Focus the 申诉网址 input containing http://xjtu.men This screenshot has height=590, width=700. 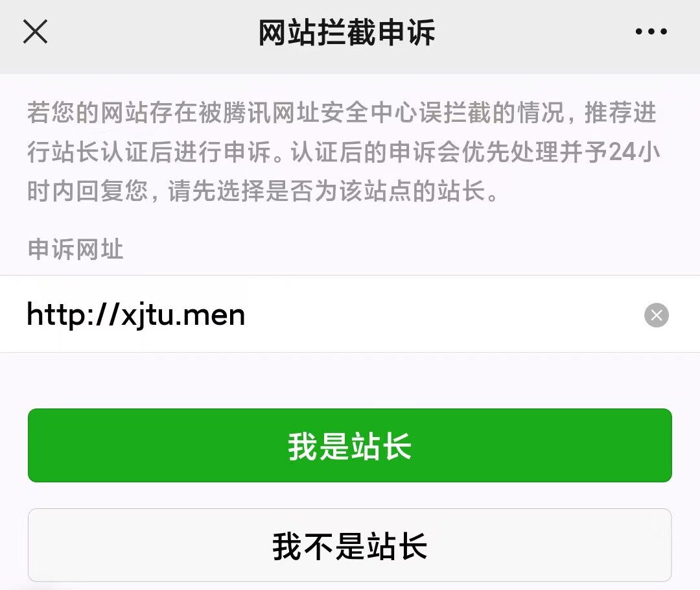point(349,314)
